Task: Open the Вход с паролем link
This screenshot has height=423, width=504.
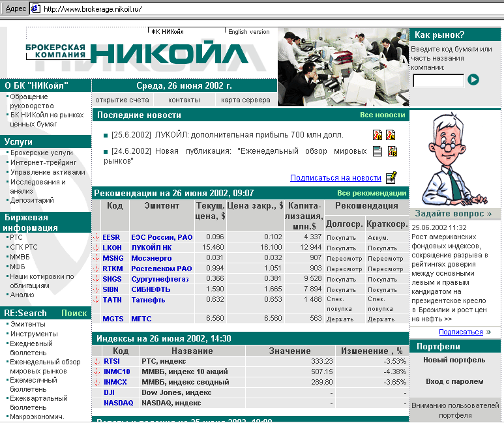Action: [454, 381]
